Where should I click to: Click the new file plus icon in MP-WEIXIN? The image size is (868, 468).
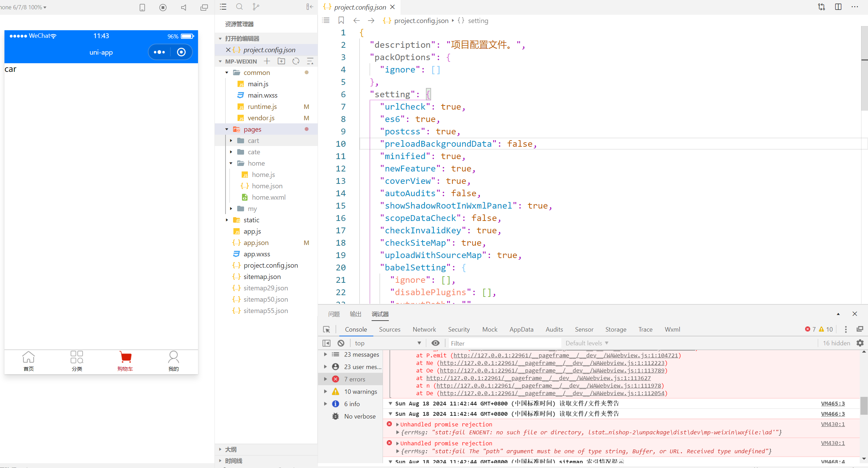(267, 61)
